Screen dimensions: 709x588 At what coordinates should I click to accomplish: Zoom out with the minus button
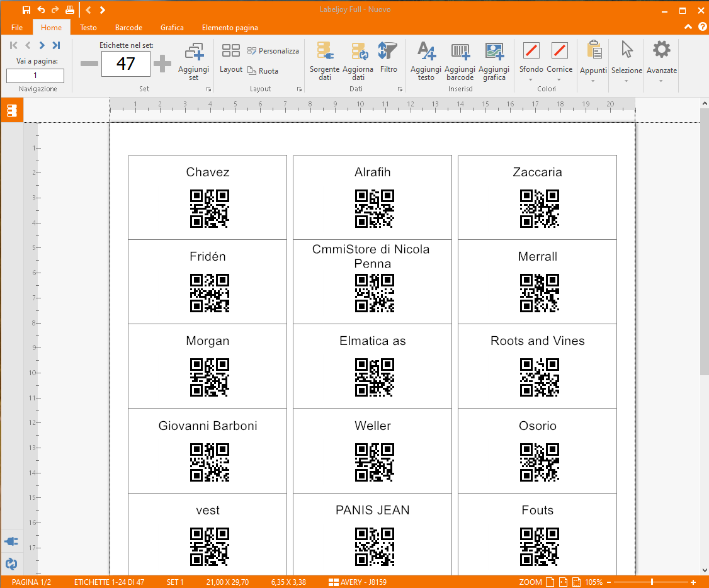click(609, 582)
